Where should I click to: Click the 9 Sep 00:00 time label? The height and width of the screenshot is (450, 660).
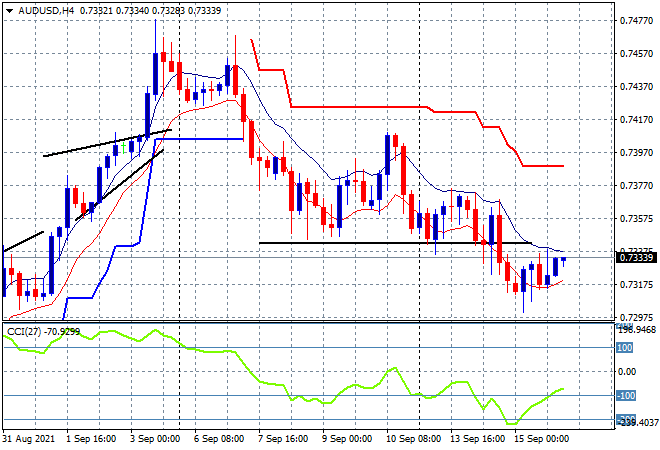point(347,439)
